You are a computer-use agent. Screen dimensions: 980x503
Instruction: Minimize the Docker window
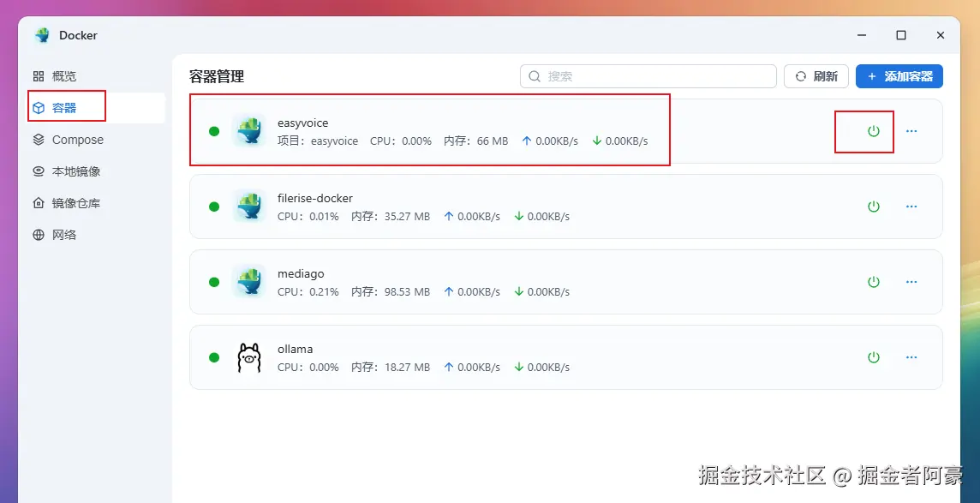862,36
